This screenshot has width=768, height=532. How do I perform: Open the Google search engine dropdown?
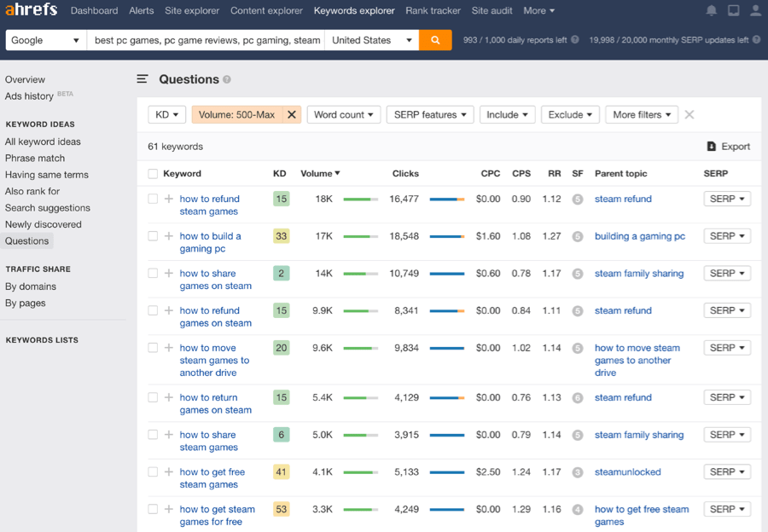click(45, 40)
